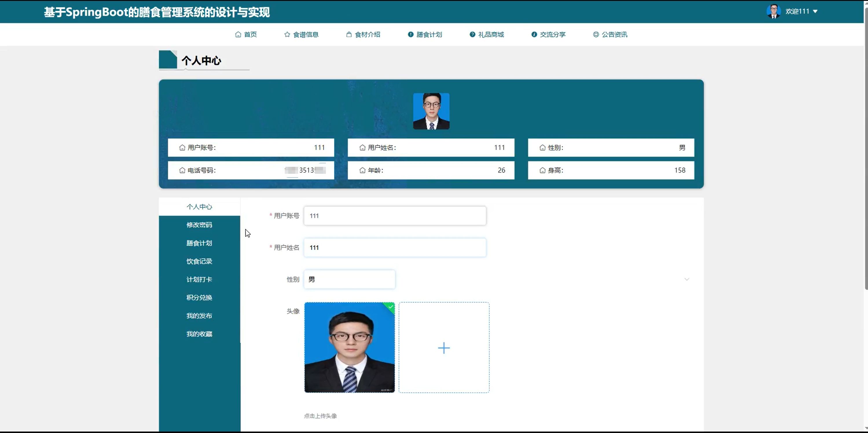Open 礼品商城 navigation item

click(487, 34)
